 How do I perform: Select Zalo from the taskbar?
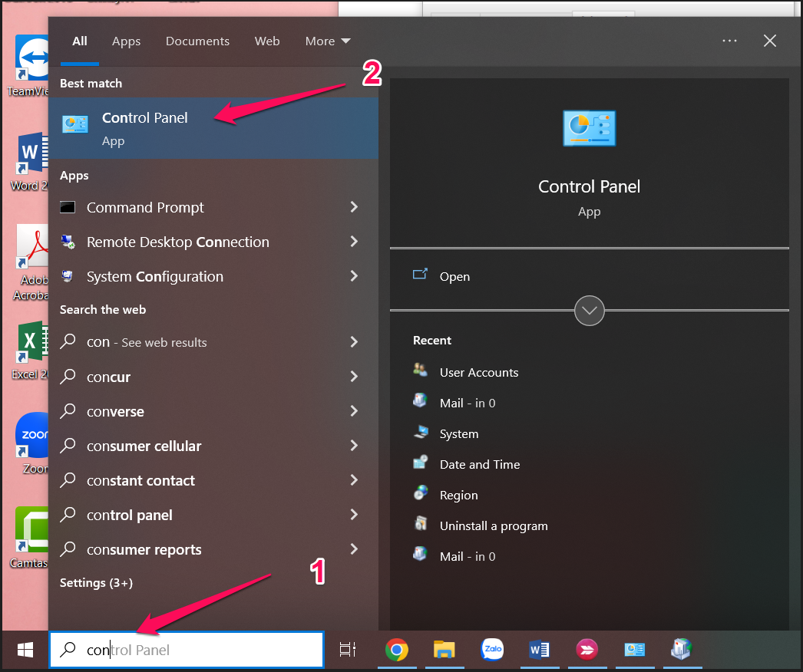(x=492, y=650)
